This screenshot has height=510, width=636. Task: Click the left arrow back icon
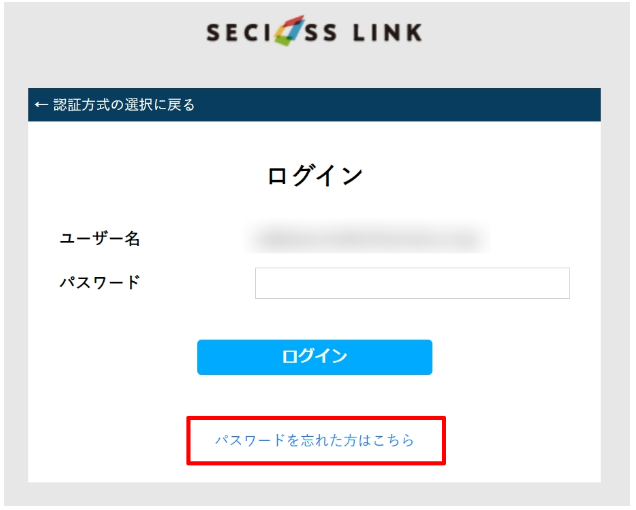41,105
